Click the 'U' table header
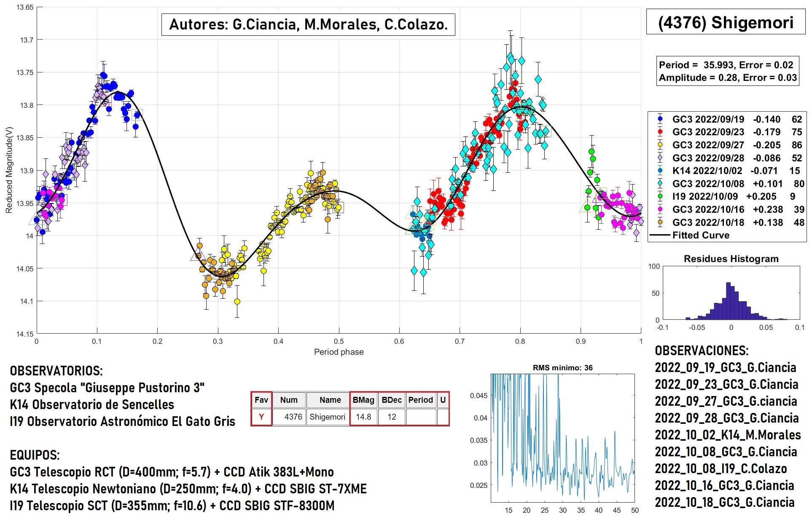Viewport: 812px width, 522px height. pos(443,400)
